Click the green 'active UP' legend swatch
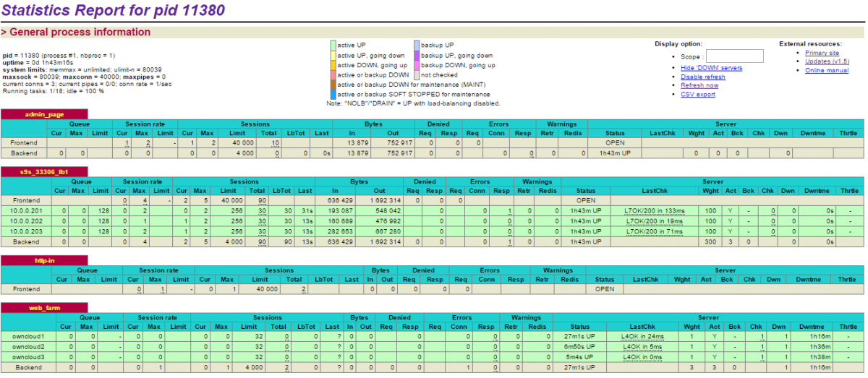Screen dimensions: 868x378 coord(333,45)
